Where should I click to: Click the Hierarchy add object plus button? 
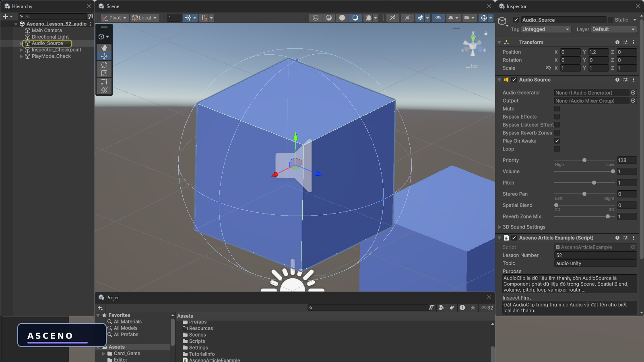tap(6, 16)
